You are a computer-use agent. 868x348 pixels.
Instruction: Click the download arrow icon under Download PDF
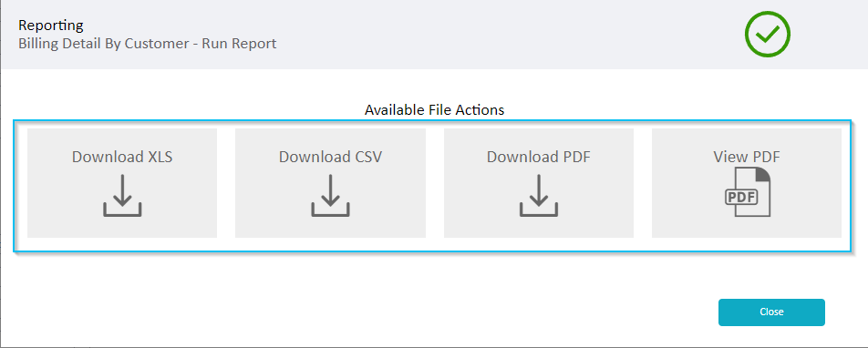pos(539,195)
